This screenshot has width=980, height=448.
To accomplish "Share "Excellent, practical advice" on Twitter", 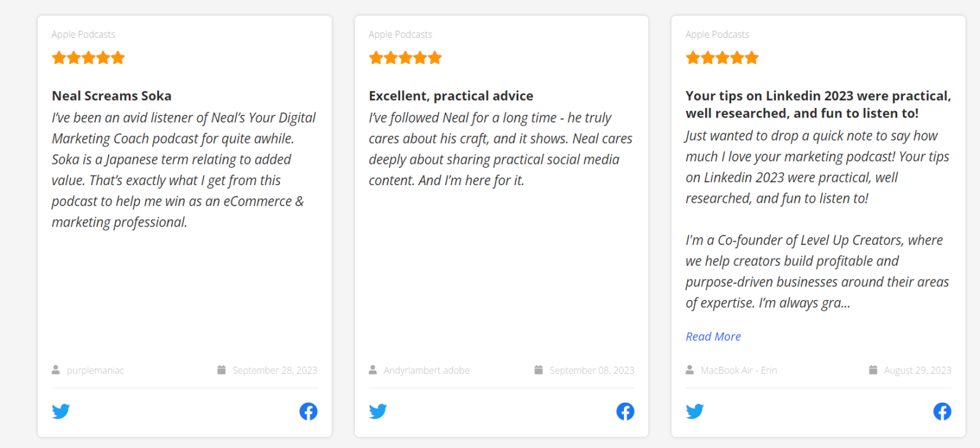I will (378, 411).
